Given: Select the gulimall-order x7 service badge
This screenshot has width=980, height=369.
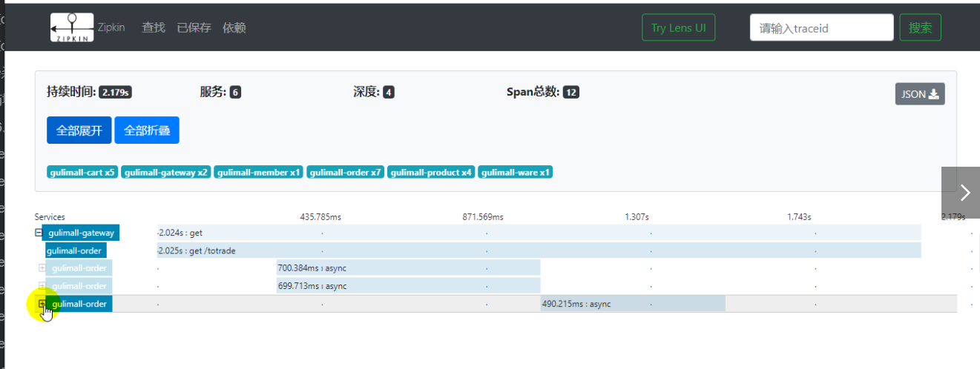Looking at the screenshot, I should [x=346, y=172].
